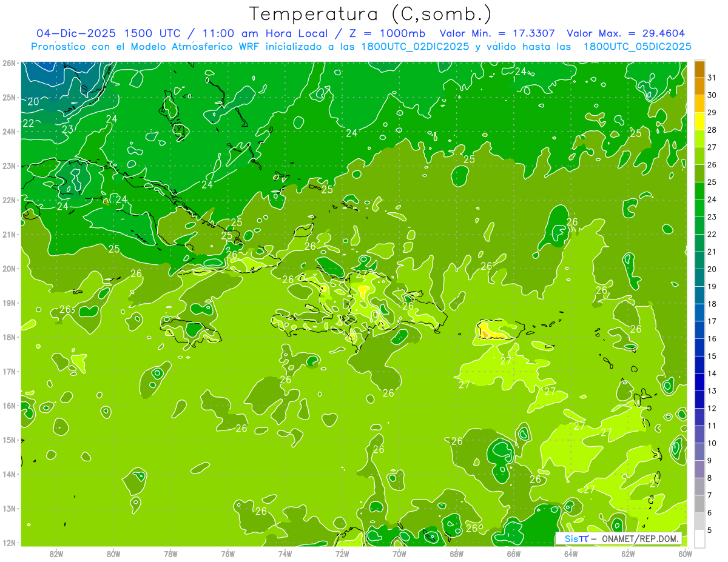
Task: Click the 15N latitude axis label
Action: [8, 440]
